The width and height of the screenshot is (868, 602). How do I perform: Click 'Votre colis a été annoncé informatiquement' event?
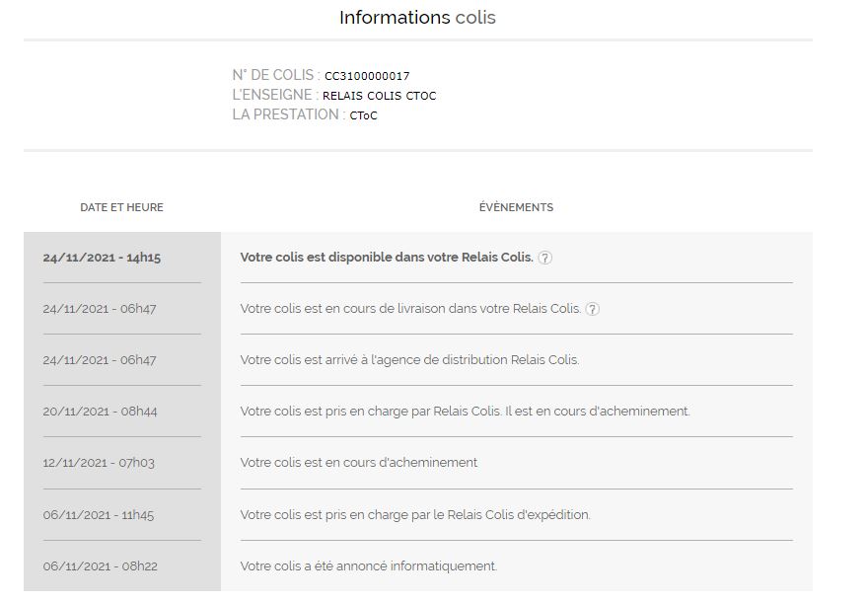click(369, 566)
